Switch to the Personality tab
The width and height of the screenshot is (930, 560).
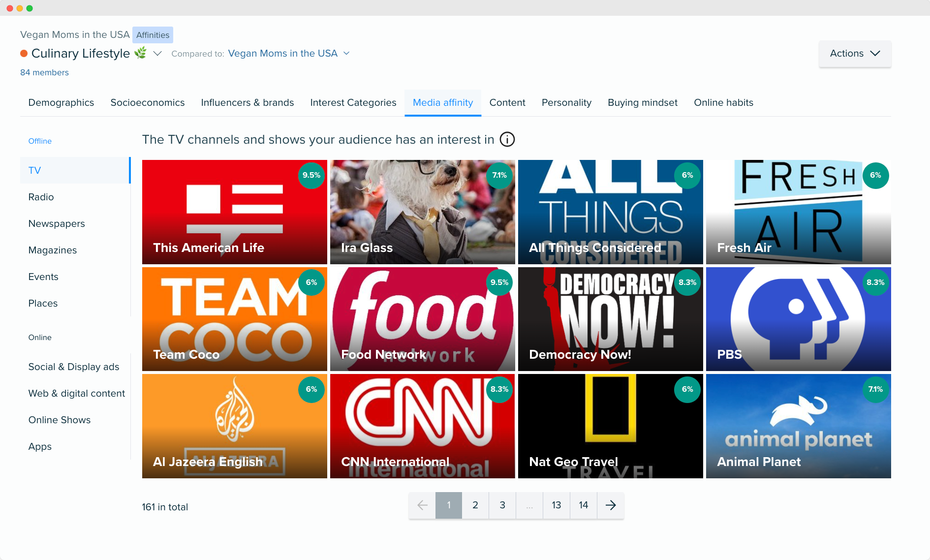coord(566,102)
